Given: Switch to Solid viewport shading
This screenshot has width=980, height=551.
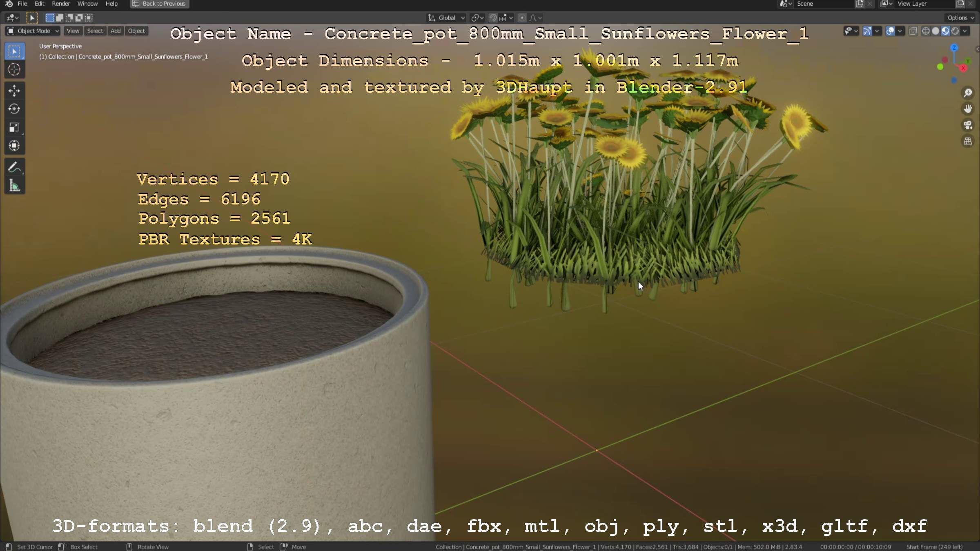Looking at the screenshot, I should click(x=936, y=31).
